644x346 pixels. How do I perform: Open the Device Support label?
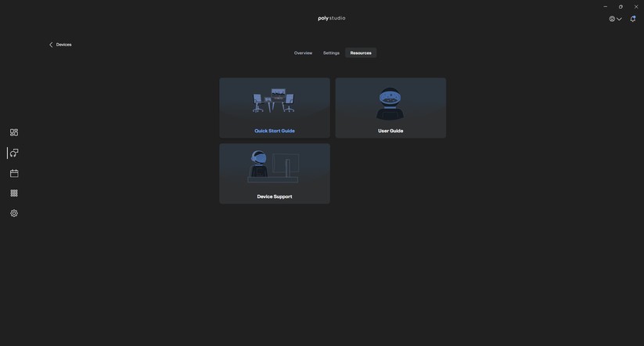[275, 196]
